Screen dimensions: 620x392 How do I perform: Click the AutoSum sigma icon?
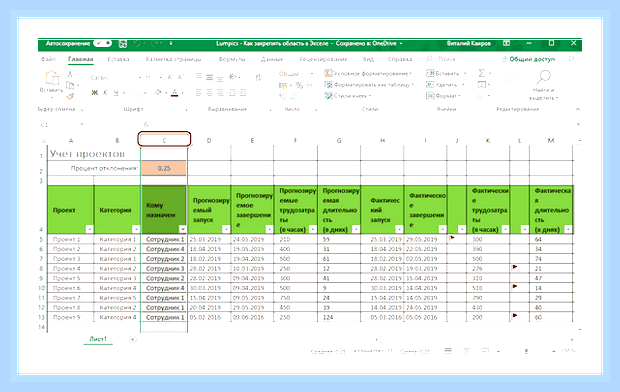(x=482, y=73)
